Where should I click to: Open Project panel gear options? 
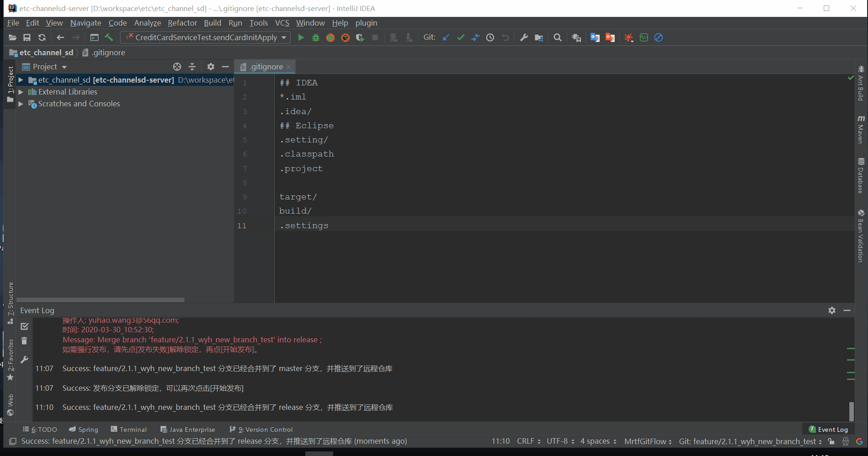(x=210, y=67)
